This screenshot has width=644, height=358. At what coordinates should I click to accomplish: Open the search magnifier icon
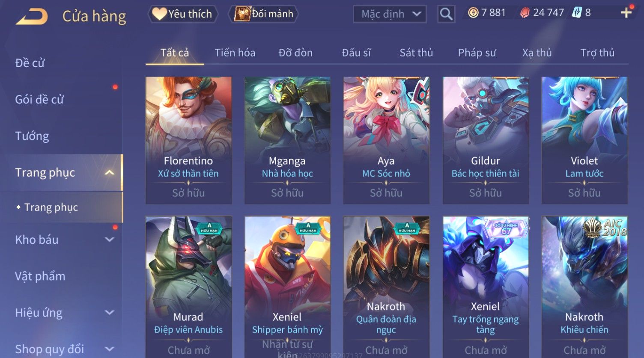pos(446,14)
